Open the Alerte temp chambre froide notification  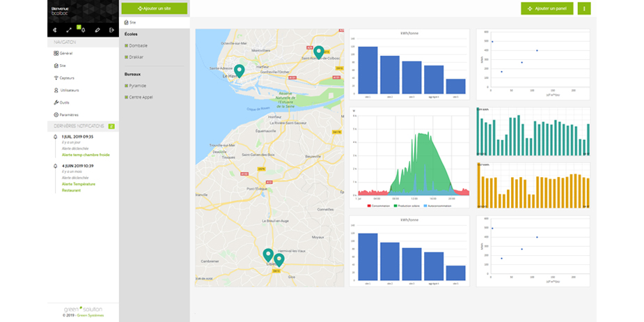point(85,155)
